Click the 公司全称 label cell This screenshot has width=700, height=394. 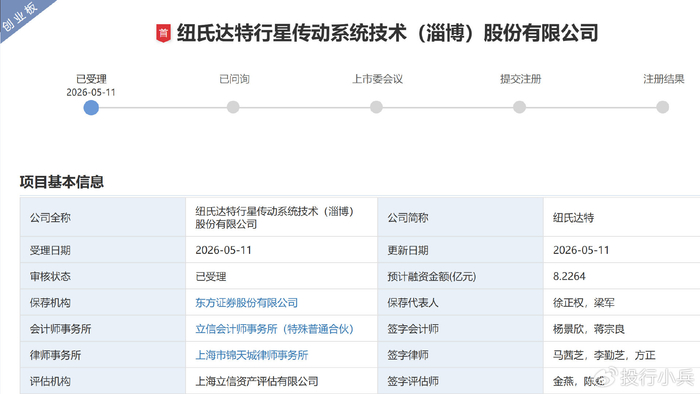103,217
